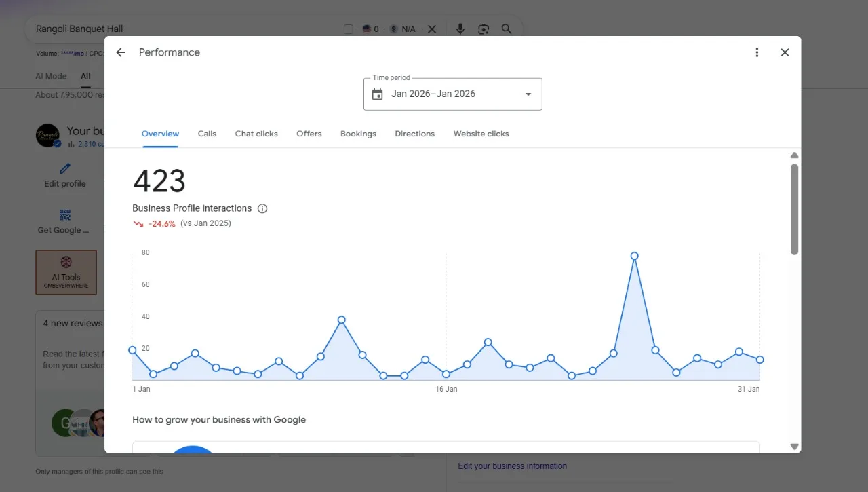The width and height of the screenshot is (868, 492).
Task: Open search by image camera icon
Action: point(484,29)
